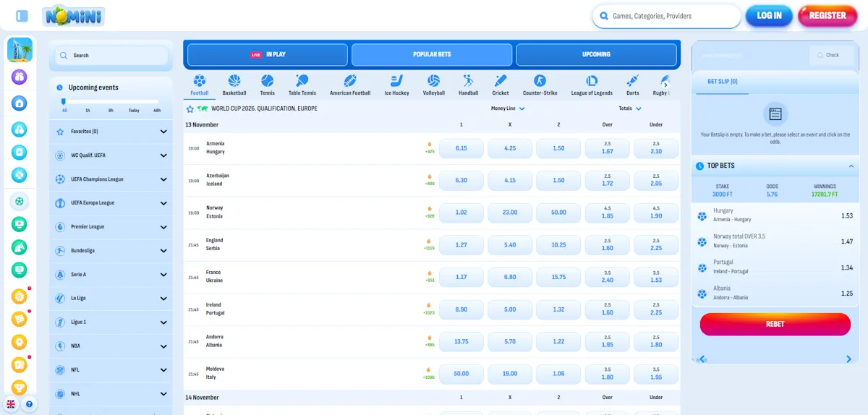Open the beach thumbnail at the sidebar top
This screenshot has width=868, height=415.
click(20, 50)
